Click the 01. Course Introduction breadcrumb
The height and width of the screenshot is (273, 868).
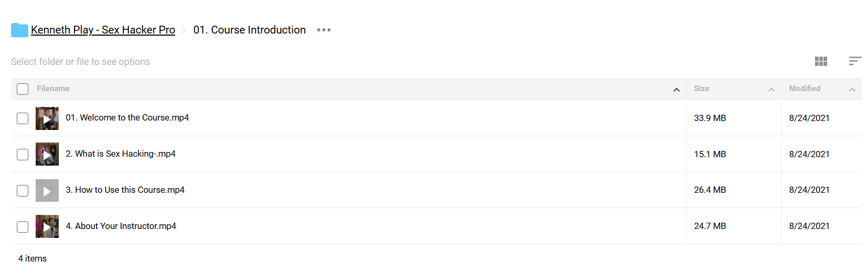click(250, 30)
